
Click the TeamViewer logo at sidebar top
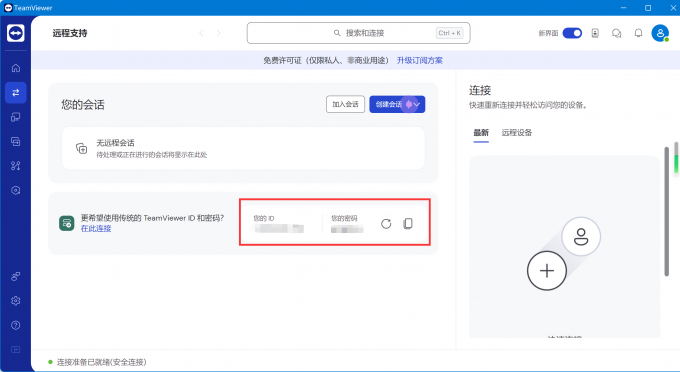(x=16, y=33)
